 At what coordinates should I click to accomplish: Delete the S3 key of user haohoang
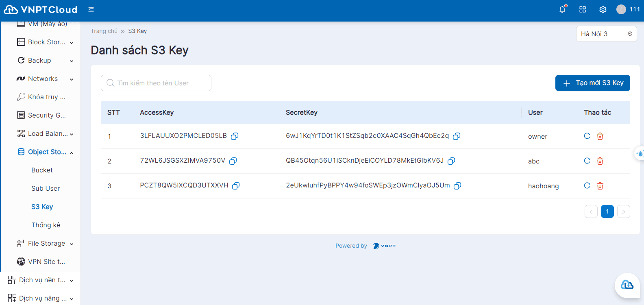tap(600, 186)
